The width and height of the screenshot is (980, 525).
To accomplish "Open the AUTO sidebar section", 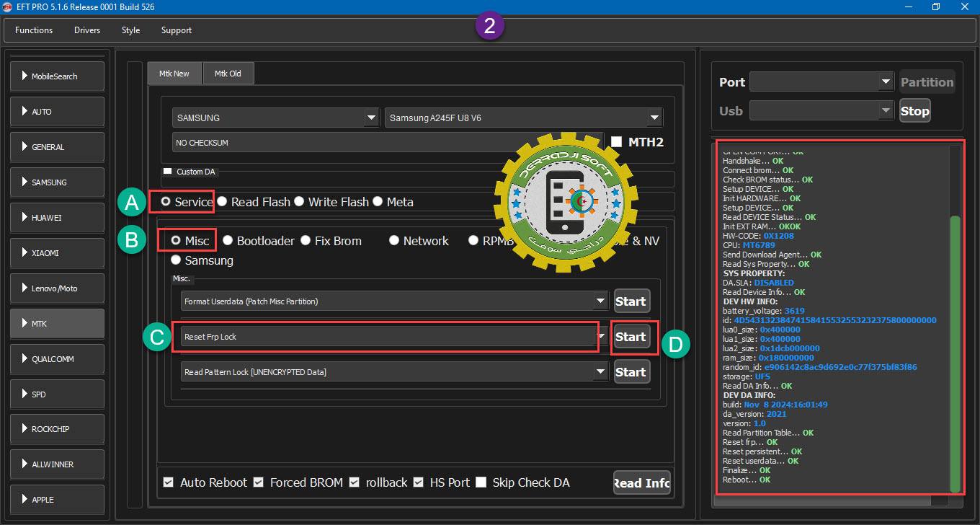I will 57,112.
